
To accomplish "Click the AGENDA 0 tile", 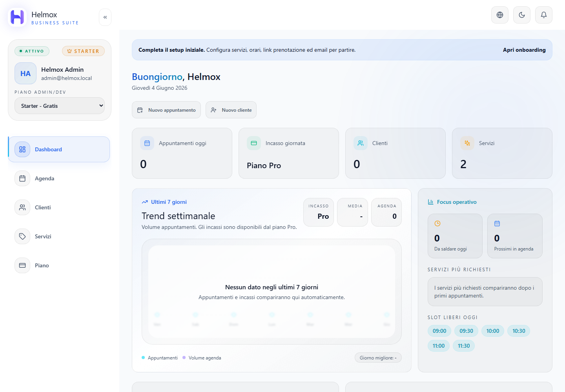I will (386, 212).
